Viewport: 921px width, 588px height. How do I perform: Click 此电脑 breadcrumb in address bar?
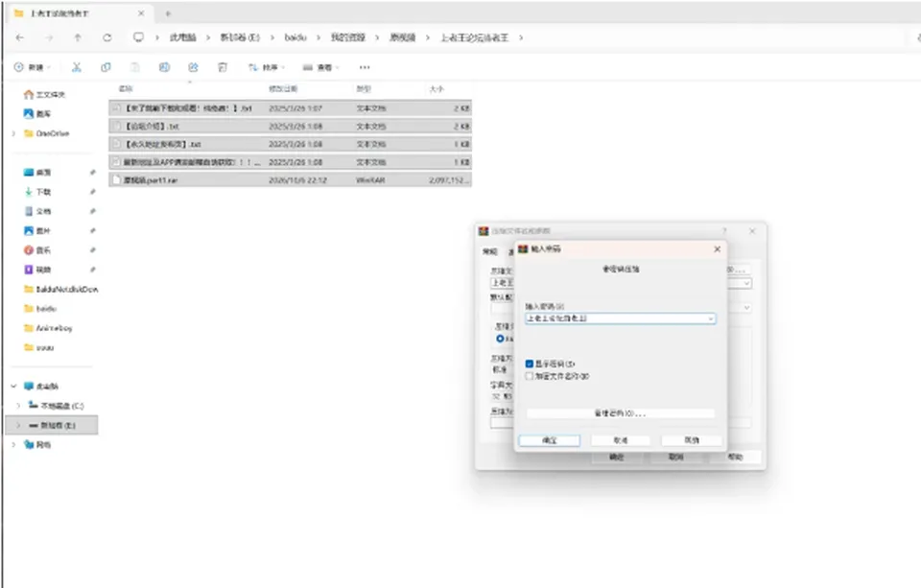point(182,37)
